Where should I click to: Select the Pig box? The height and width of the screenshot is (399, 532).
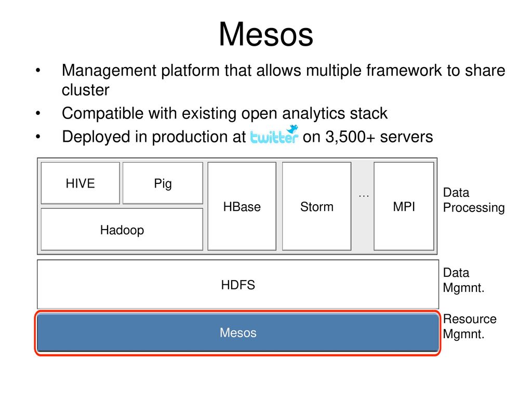pyautogui.click(x=163, y=183)
